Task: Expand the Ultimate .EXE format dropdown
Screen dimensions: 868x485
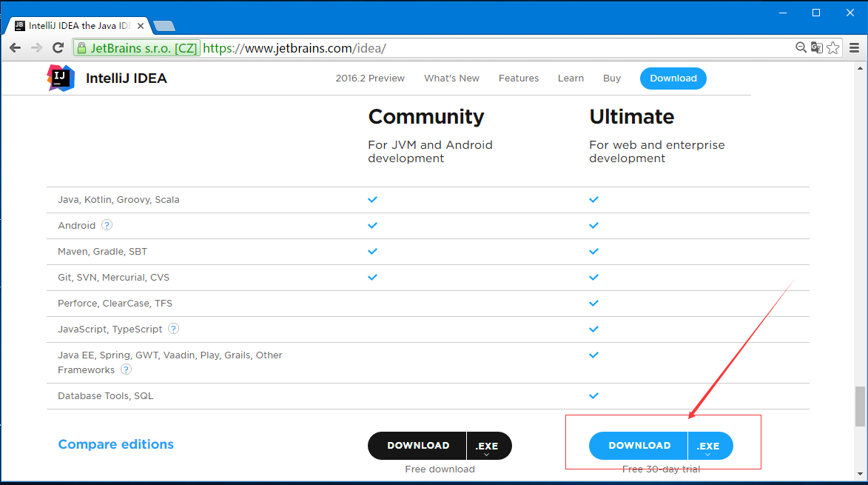Action: (x=710, y=446)
